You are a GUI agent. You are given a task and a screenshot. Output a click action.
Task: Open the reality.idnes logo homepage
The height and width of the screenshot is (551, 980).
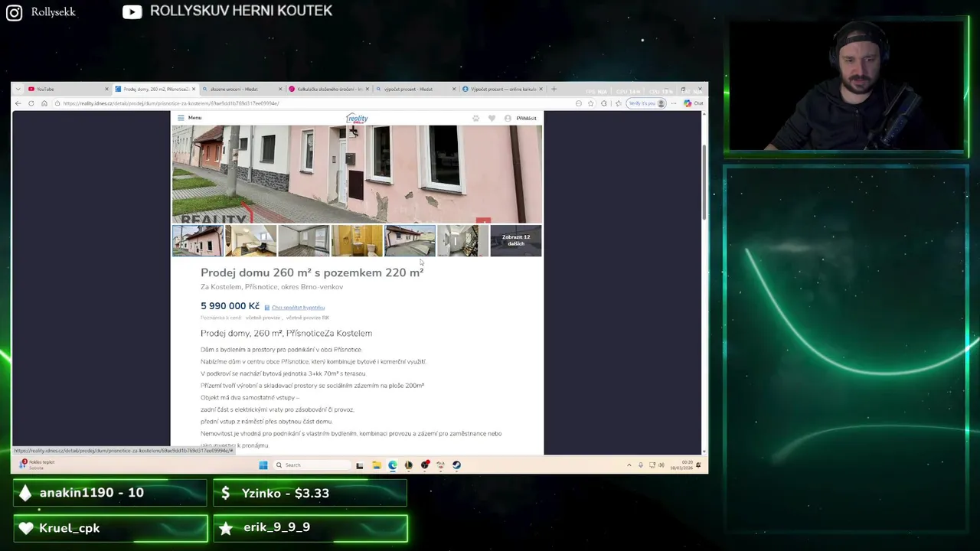click(x=357, y=118)
